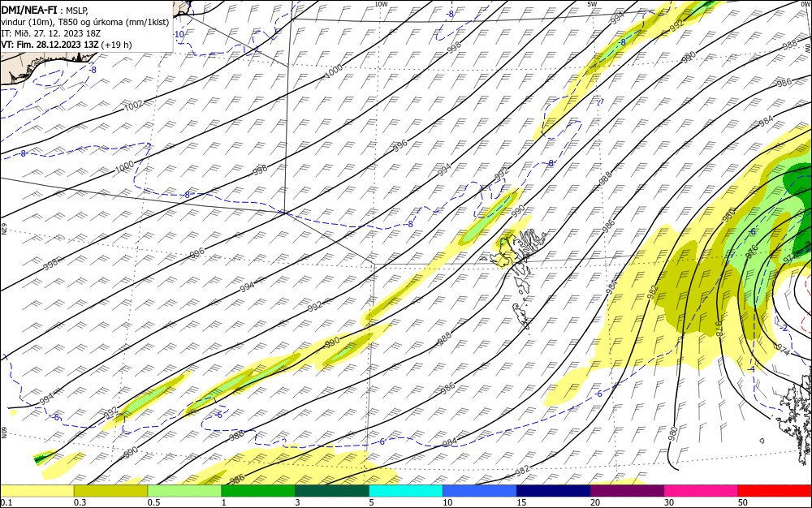The width and height of the screenshot is (812, 508).
Task: Click the -2 temperature contour label
Action: [x=784, y=328]
